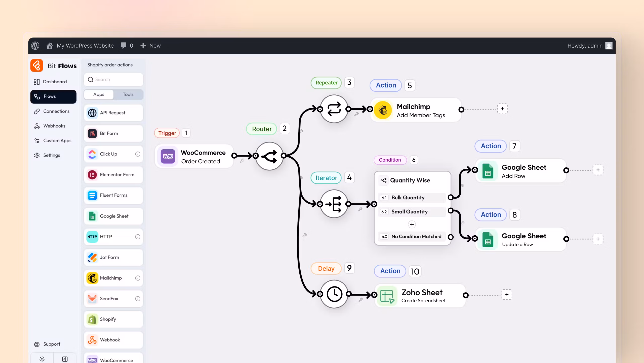644x363 pixels.
Task: Select the Fluent Forms app
Action: click(x=113, y=195)
